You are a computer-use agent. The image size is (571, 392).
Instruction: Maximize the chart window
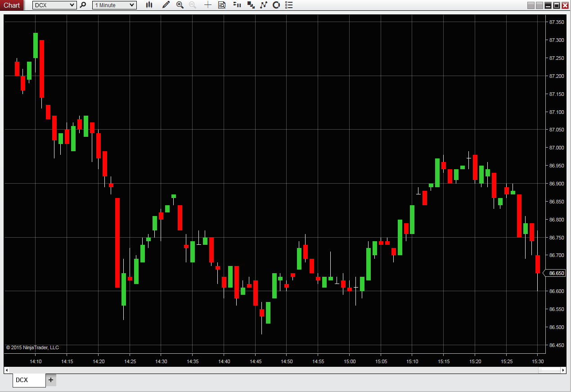pos(557,5)
